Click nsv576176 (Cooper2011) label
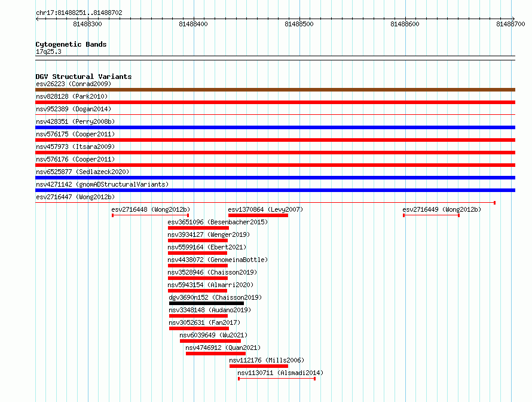The image size is (532, 402). 75,159
